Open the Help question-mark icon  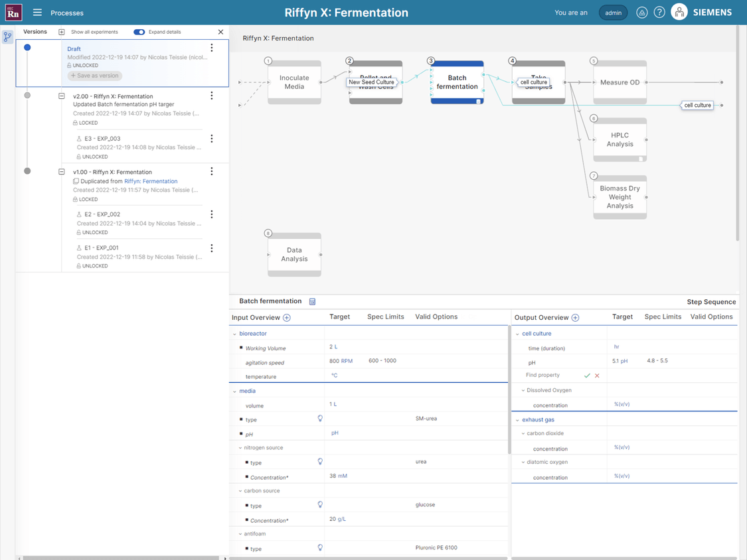point(659,12)
